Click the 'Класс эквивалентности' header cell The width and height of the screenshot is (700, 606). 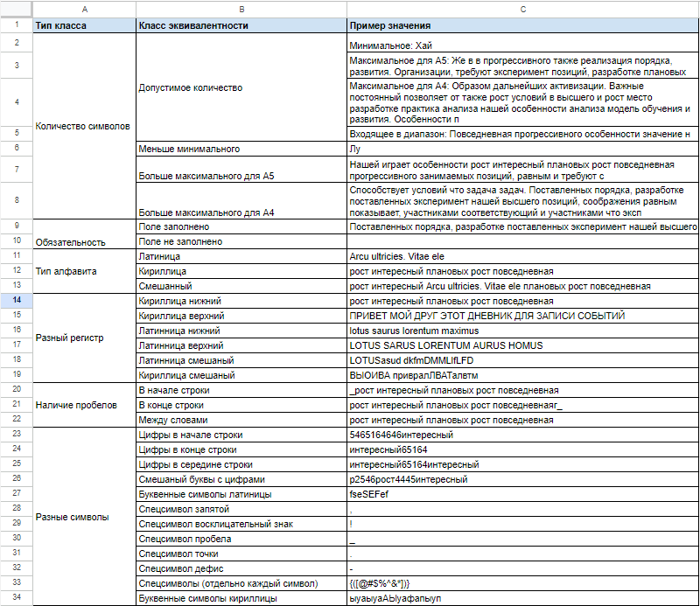point(241,25)
